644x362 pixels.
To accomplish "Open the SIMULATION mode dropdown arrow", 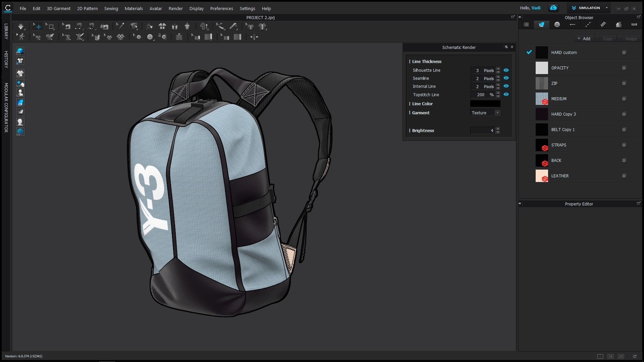I will [x=606, y=8].
